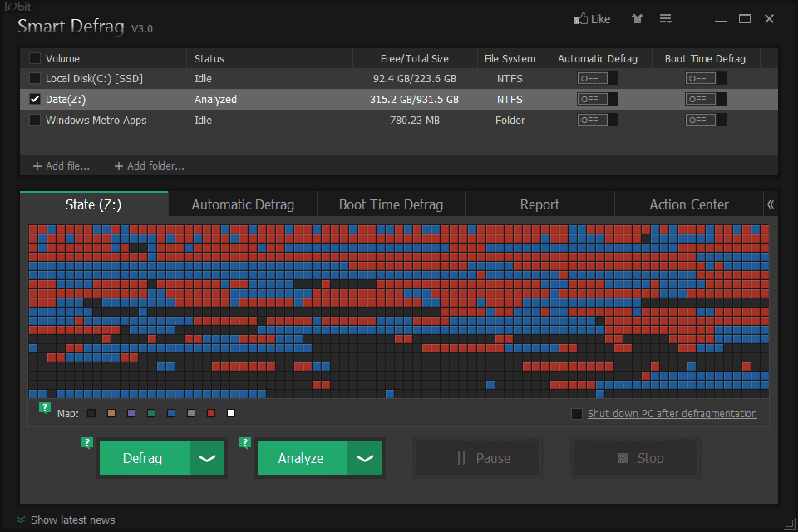Image resolution: width=798 pixels, height=532 pixels.
Task: Click the green map legend swatch
Action: coord(151,413)
